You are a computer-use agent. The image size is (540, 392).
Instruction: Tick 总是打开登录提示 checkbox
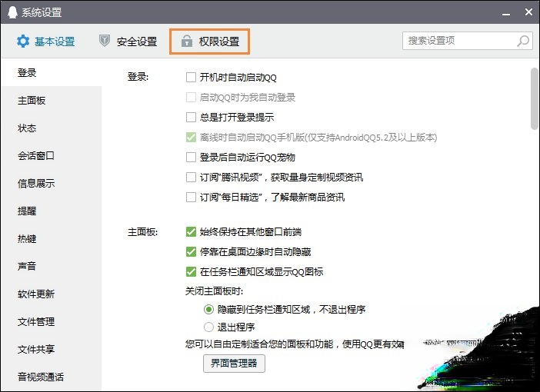click(x=191, y=118)
